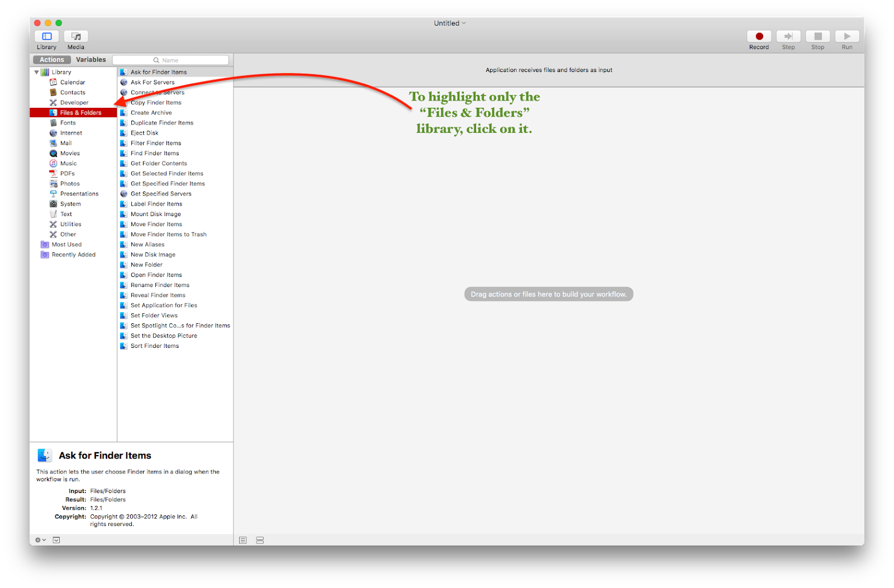Show the workflow variables list icon

[260, 540]
